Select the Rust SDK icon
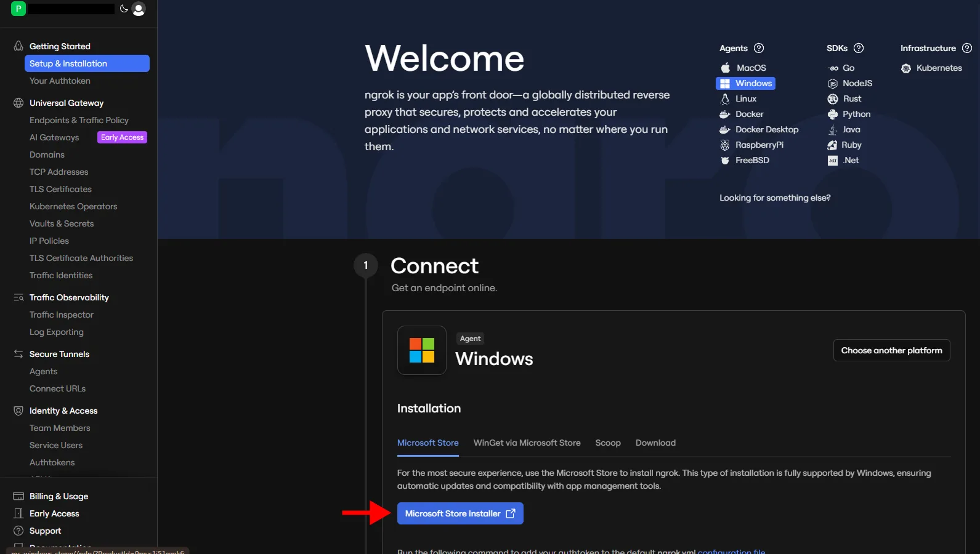Screen dimensions: 980x554 coord(833,98)
